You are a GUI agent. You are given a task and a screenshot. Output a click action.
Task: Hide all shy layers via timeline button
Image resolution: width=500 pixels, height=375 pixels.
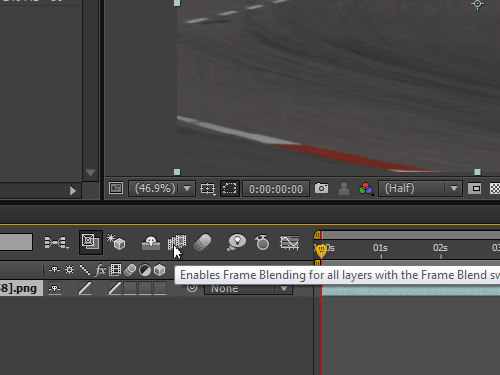coord(151,242)
